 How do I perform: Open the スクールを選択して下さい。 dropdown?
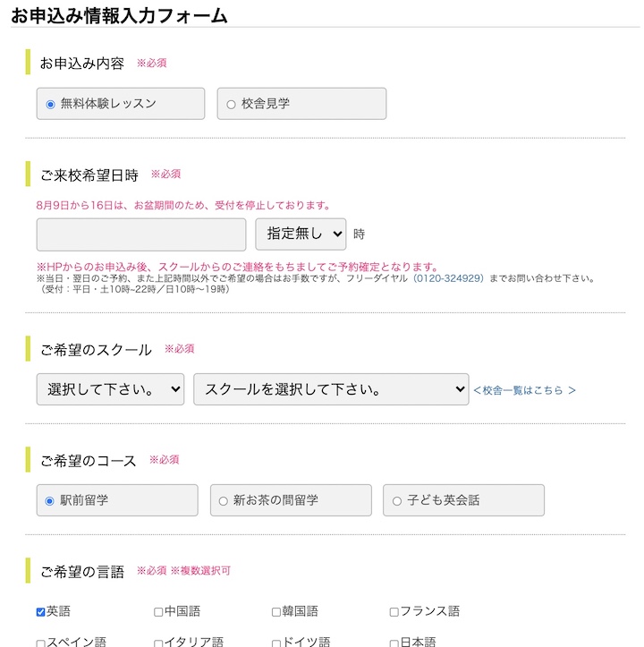(331, 389)
